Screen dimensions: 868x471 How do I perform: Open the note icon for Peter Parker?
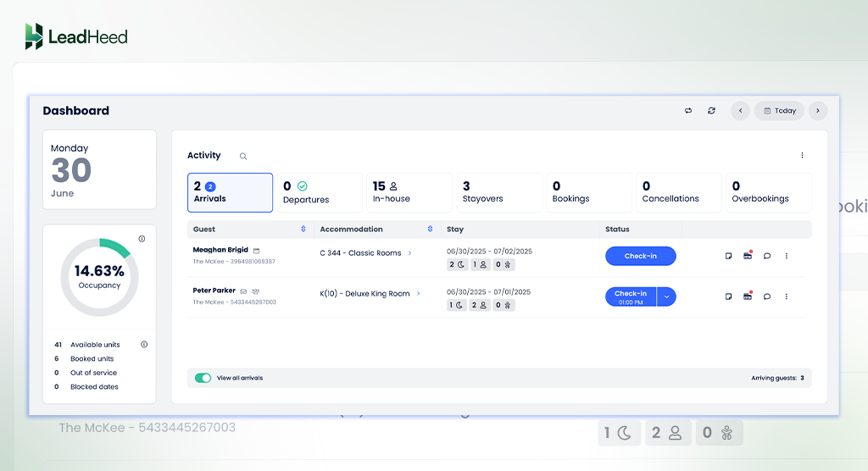click(728, 296)
